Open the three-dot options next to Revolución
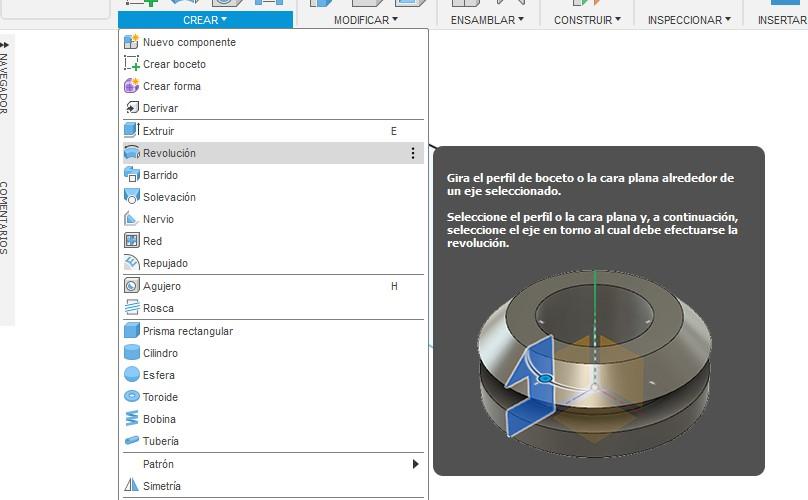This screenshot has width=808, height=500. (413, 153)
